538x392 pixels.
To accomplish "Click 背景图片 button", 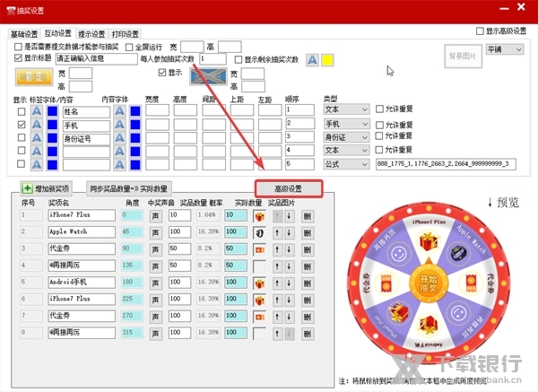I will [x=463, y=56].
